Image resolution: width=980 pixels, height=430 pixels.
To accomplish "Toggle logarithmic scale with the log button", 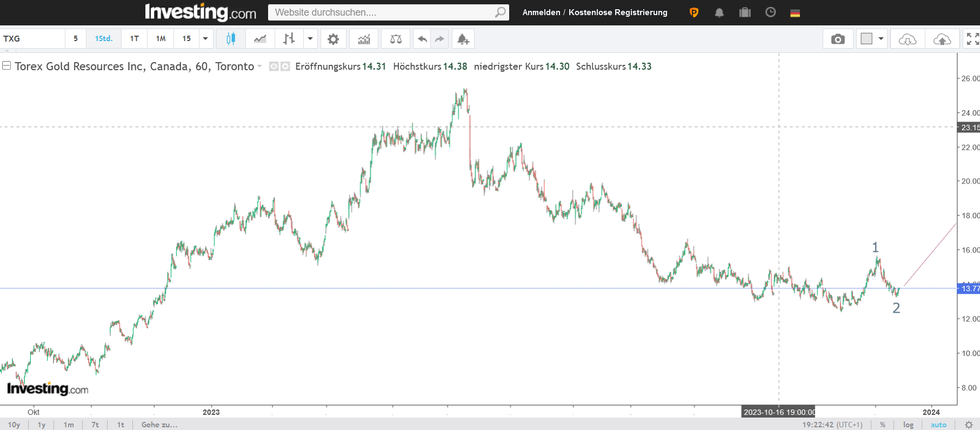I will (908, 425).
